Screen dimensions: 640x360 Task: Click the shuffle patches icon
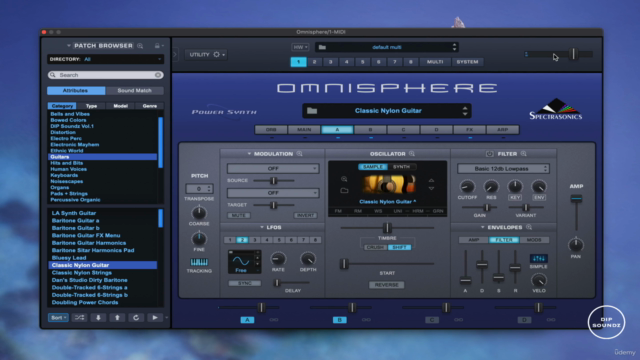point(79,318)
